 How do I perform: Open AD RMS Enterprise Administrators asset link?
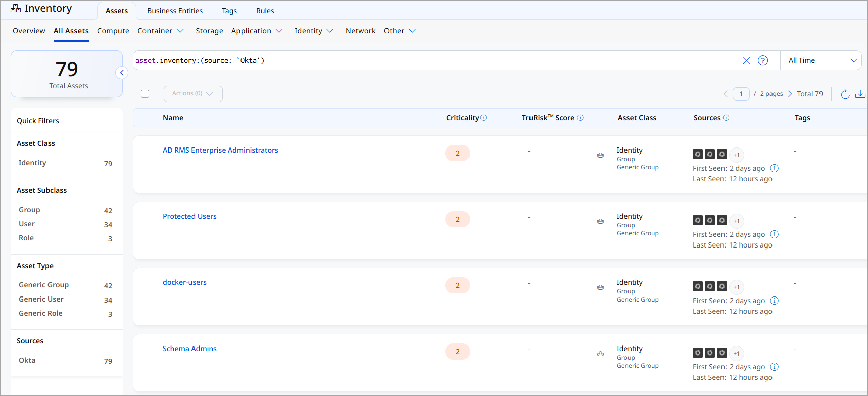[220, 150]
